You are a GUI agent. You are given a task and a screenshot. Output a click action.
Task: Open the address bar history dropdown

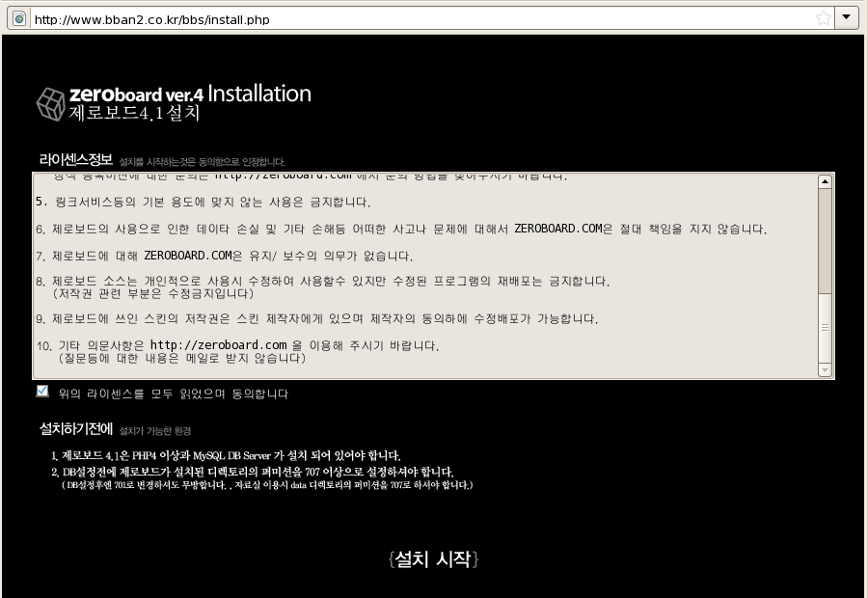tap(847, 17)
